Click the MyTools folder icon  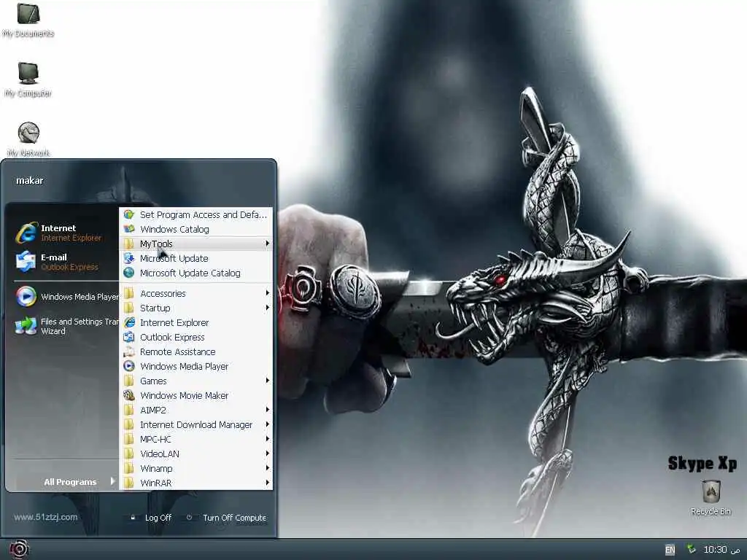click(129, 244)
